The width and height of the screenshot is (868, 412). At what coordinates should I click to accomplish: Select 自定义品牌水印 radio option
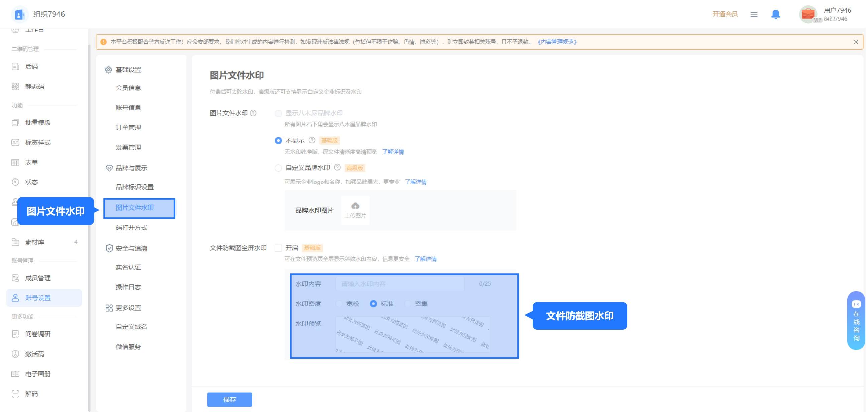point(278,168)
